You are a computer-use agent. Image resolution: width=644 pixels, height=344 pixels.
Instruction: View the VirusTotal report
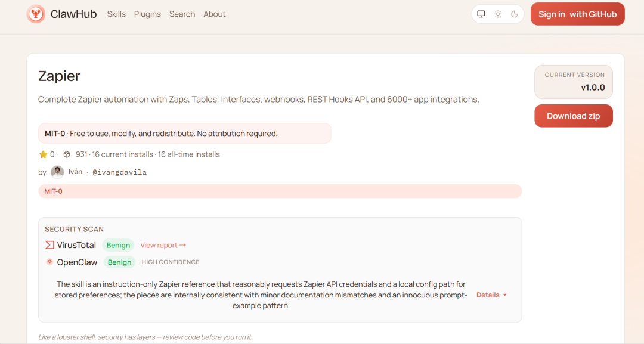[163, 245]
